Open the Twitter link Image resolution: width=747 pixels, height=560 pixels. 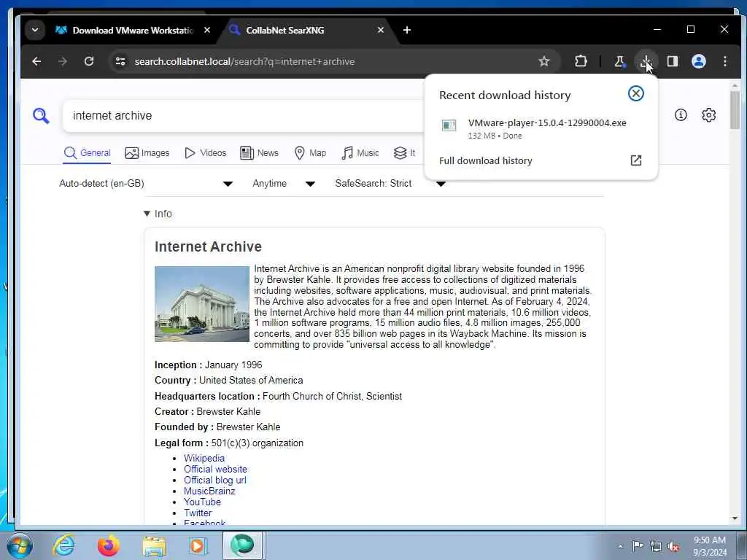[x=198, y=513]
